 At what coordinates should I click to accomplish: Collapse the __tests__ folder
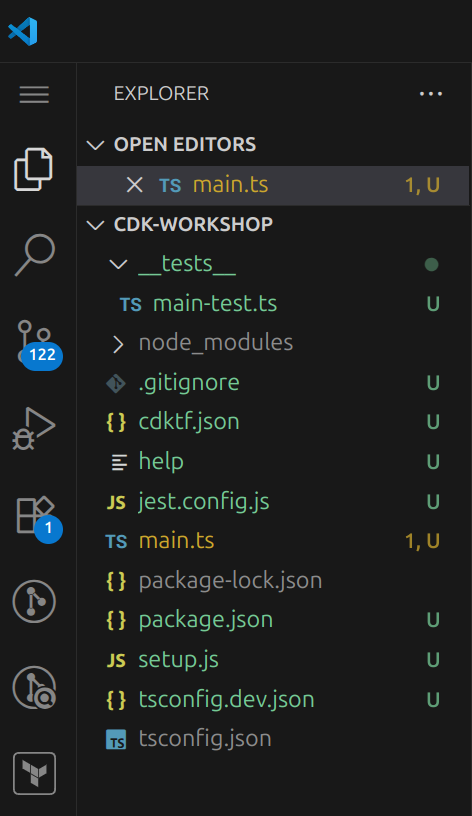[118, 264]
